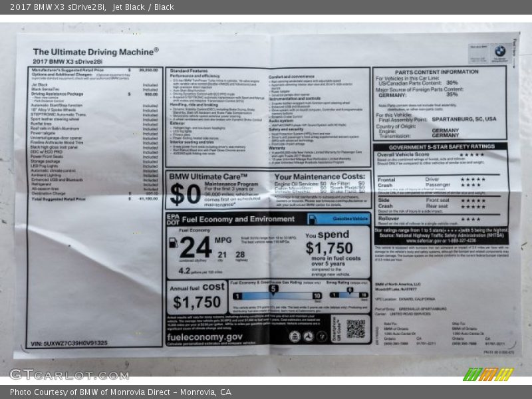
Task: Click 'GOVERNMENT 5-STAR SAFETY RATINGS' banner
Action: tap(442, 147)
